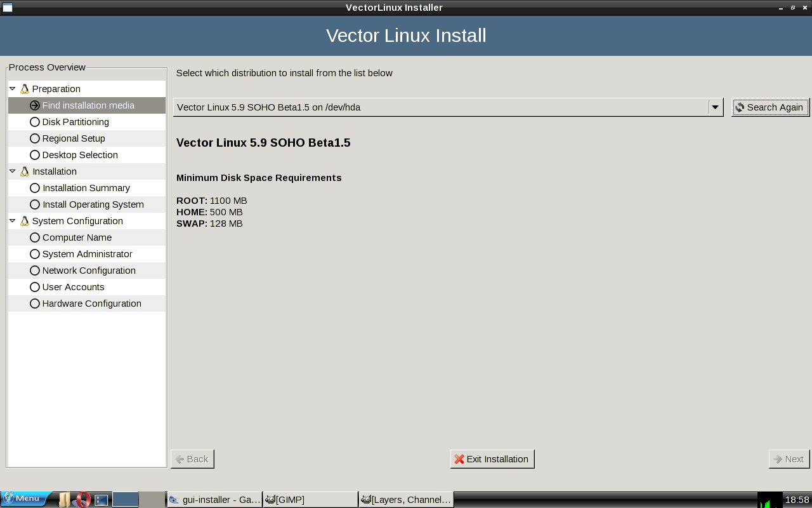
Task: Click the penguin icon beside System Configuration
Action: (25, 221)
